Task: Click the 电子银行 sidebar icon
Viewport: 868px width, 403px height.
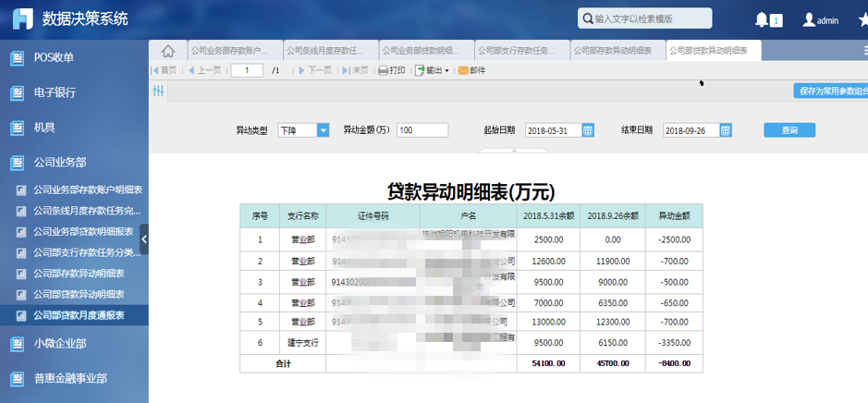Action: 18,93
